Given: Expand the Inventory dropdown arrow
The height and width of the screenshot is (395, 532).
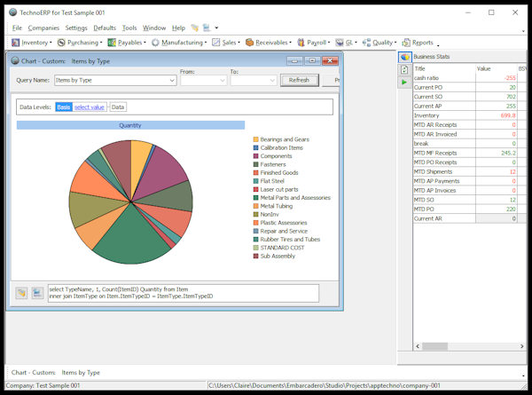Looking at the screenshot, I should click(x=51, y=43).
